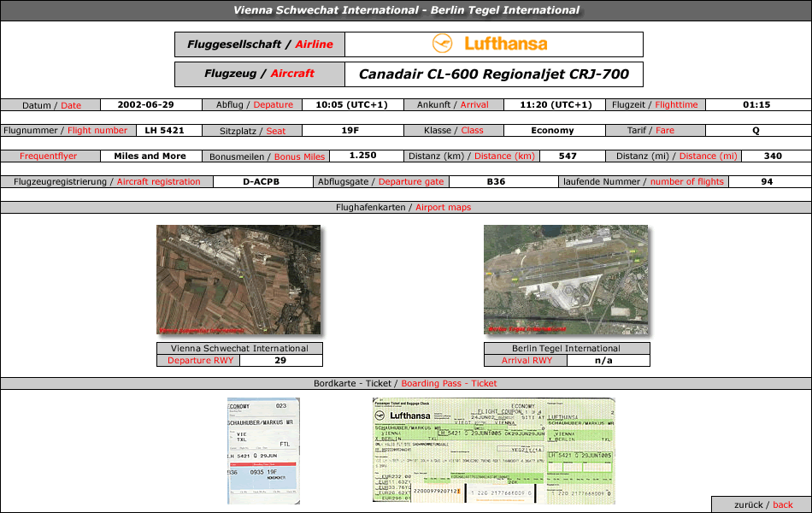Click the departure time 10:05 (UTC+1)

click(x=351, y=104)
